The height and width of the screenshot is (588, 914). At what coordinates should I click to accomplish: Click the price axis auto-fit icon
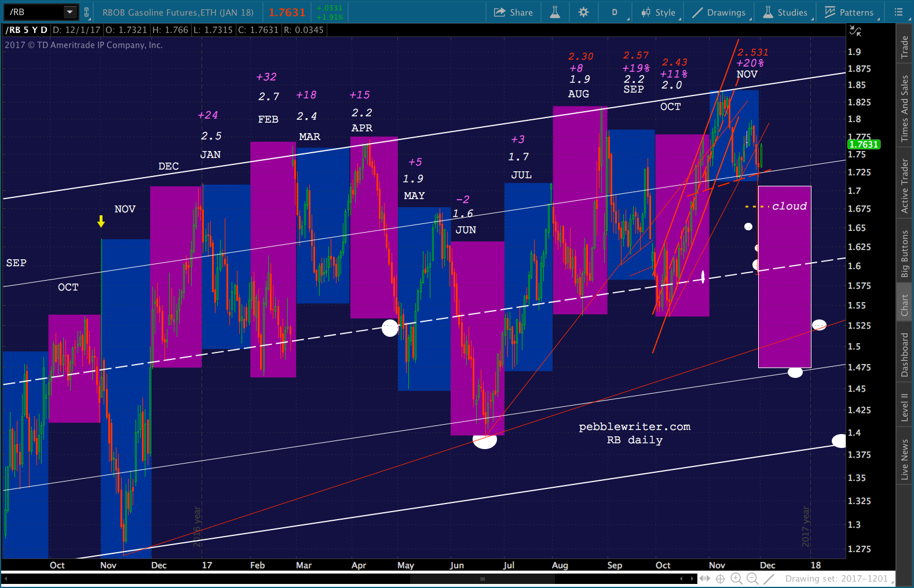(855, 31)
